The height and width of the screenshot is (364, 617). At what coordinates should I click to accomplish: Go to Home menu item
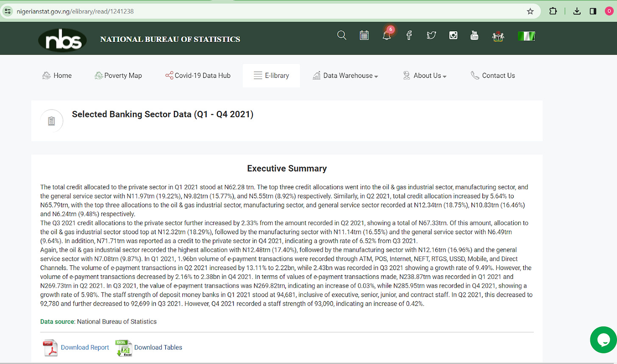57,75
